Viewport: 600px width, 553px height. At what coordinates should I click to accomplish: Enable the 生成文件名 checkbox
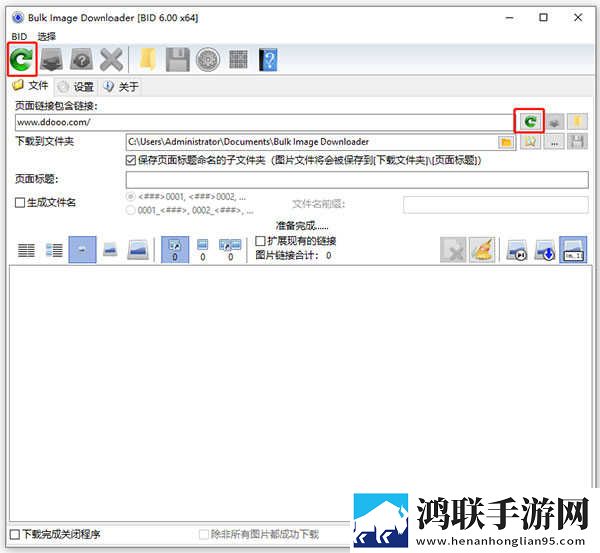point(20,202)
